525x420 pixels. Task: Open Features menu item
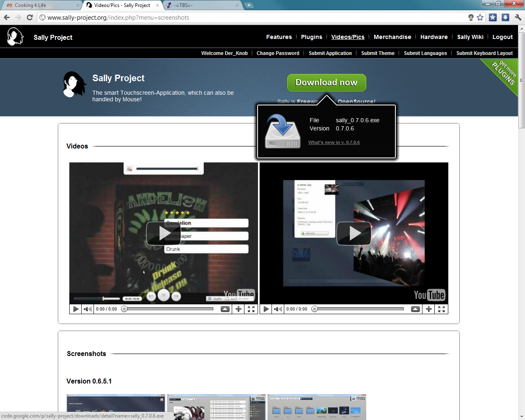click(279, 37)
